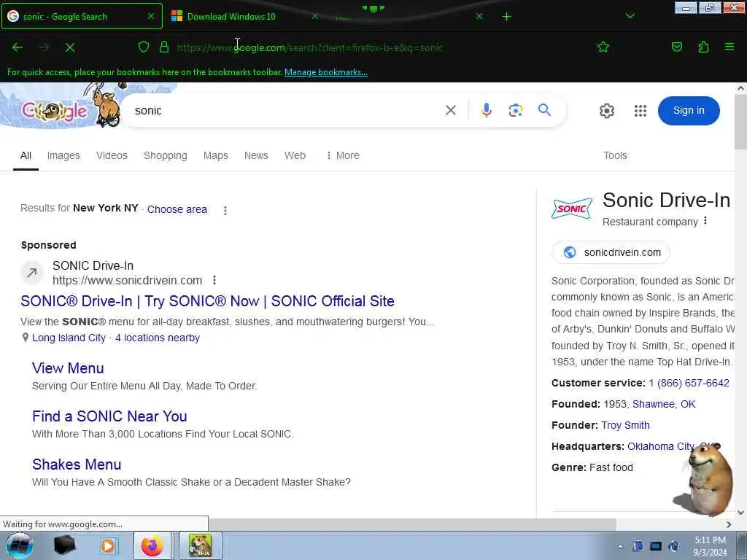747x560 pixels.
Task: Switch to News results
Action: pos(256,156)
